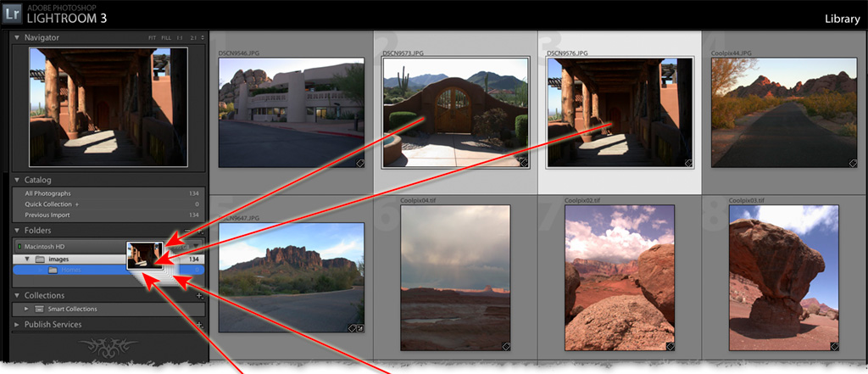This screenshot has height=374, width=868.
Task: Click the Coolpix04.tif file name label
Action: (x=419, y=200)
